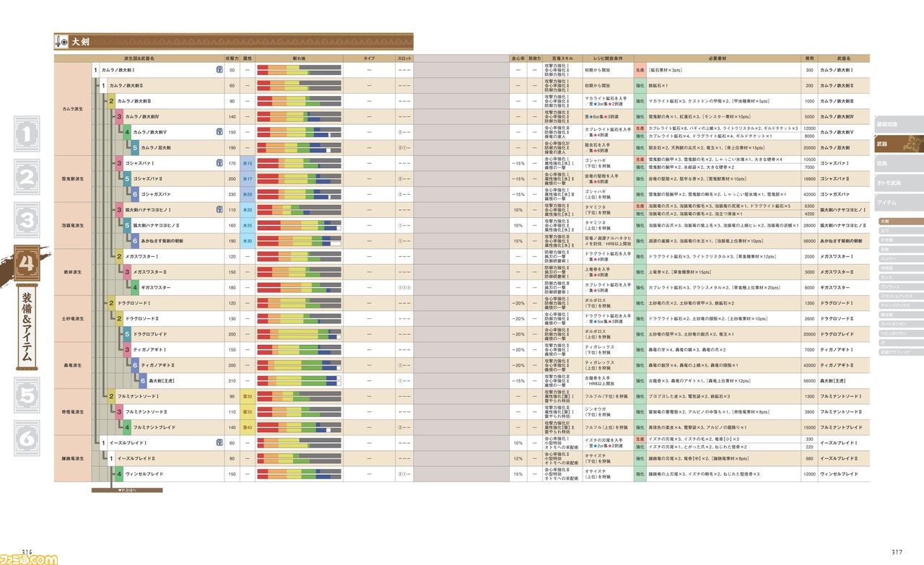924x565 pixels.
Task: Click the 必要素材 column header
Action: click(x=717, y=57)
